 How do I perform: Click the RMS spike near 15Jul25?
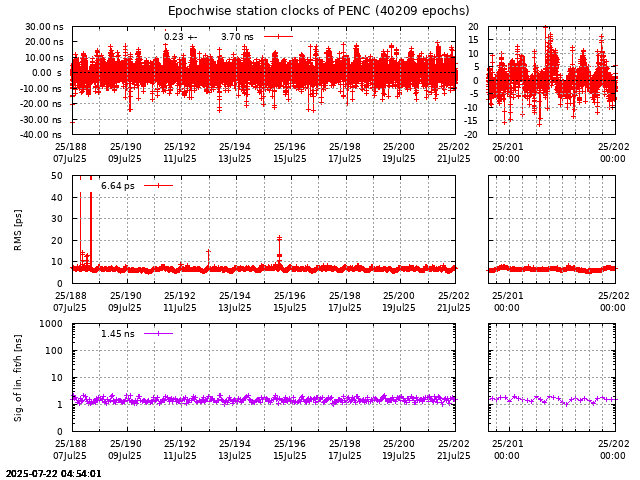coord(279,249)
